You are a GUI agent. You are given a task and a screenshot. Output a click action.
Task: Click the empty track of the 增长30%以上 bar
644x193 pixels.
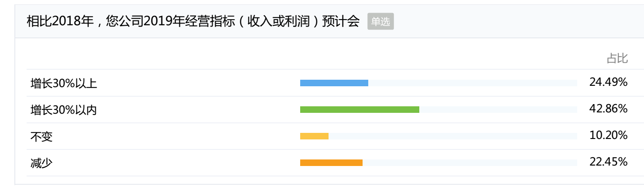(x=473, y=83)
